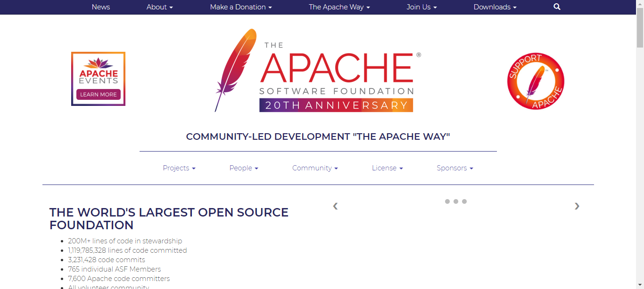Click '7,600 Apache code committers' text
Screen dimensions: 644x289
pyautogui.click(x=119, y=279)
